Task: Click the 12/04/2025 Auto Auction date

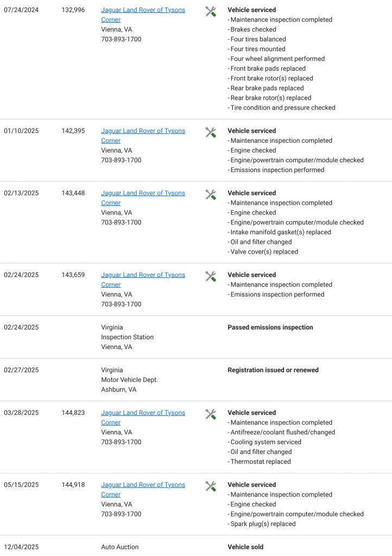Action: (x=21, y=547)
